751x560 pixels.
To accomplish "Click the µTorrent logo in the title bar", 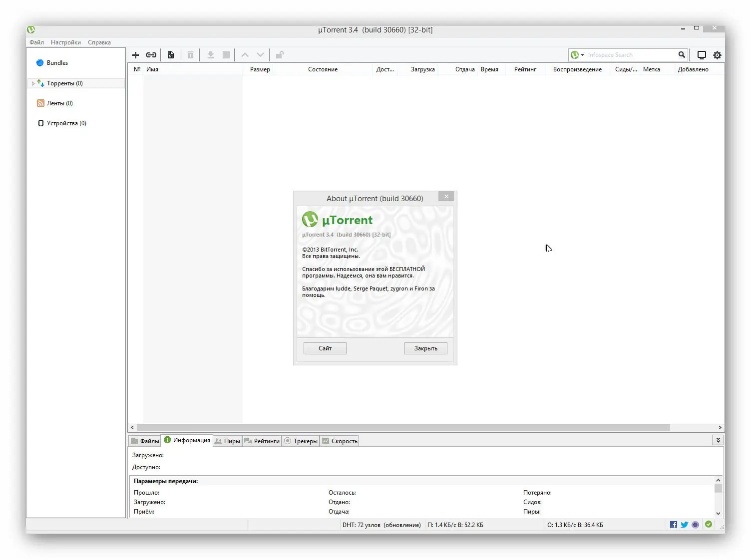I will (x=31, y=30).
